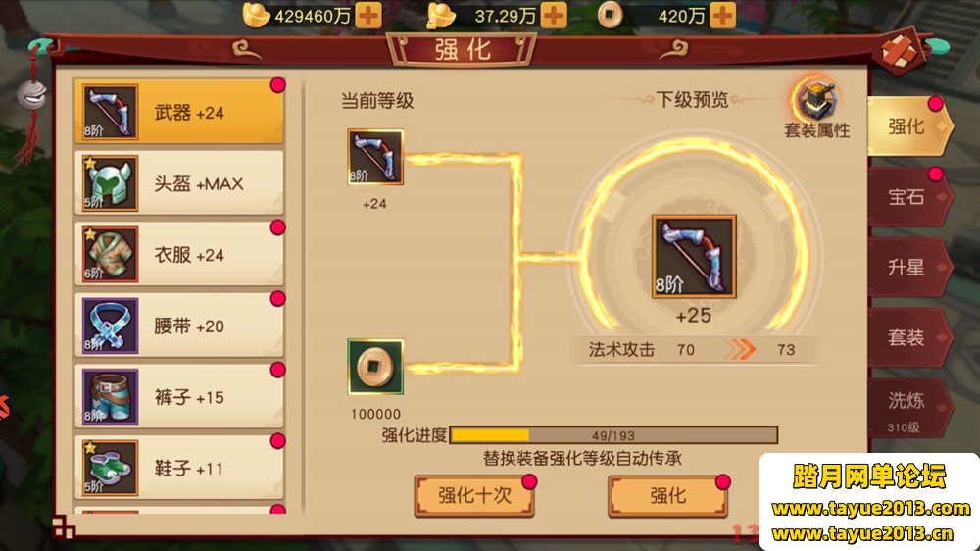Select the 裤子 +15 pants entry

pos(179,397)
